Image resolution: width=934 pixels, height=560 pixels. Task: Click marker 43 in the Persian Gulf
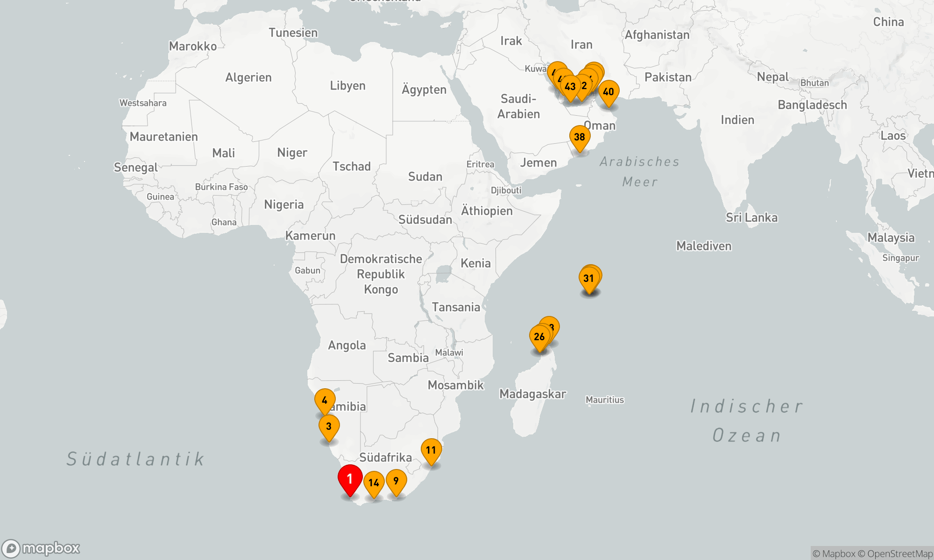coord(570,87)
